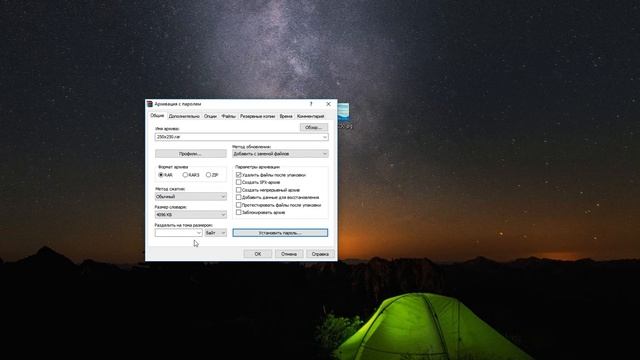This screenshot has height=360, width=640.
Task: Open the Комментарий tab
Action: 311,116
